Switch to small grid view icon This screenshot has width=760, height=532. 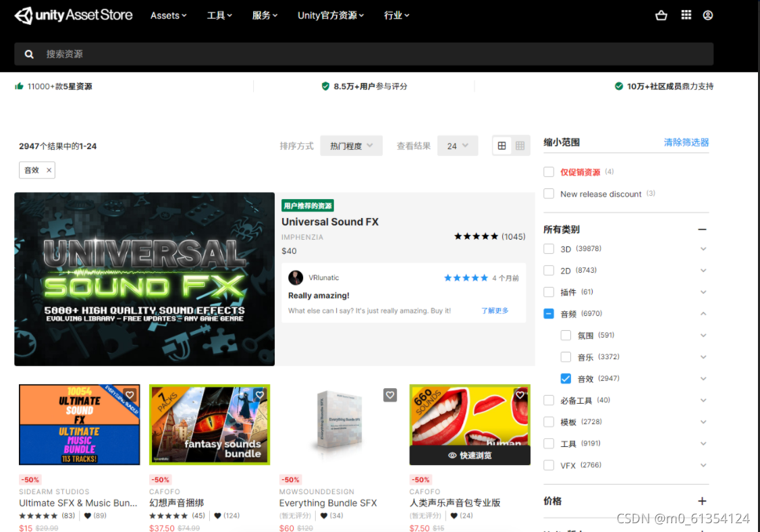(x=520, y=146)
